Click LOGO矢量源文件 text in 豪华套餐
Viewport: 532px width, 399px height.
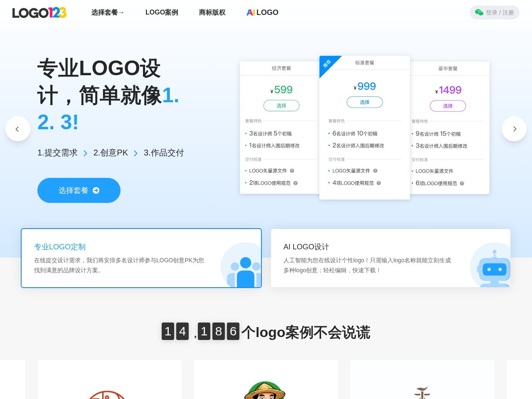(434, 171)
